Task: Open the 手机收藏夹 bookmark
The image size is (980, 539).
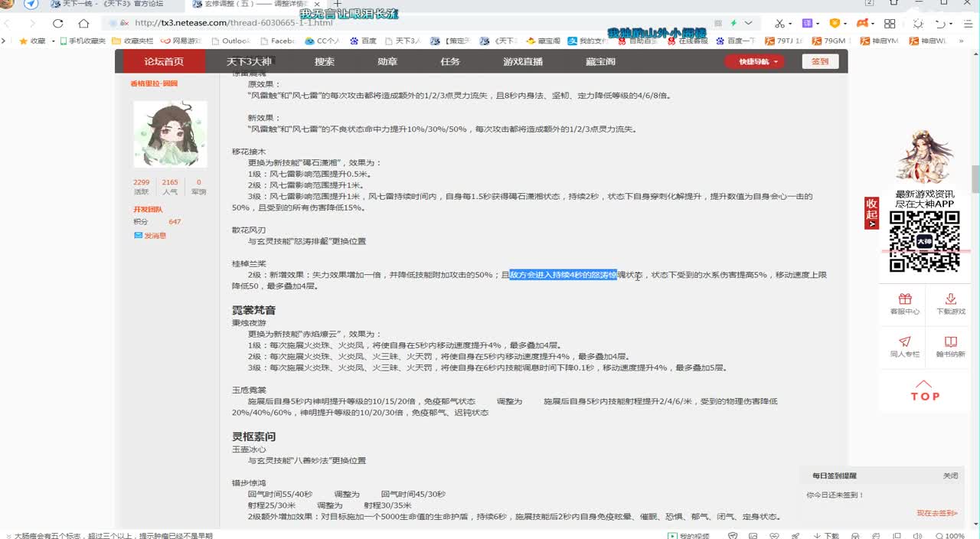Action: click(83, 41)
